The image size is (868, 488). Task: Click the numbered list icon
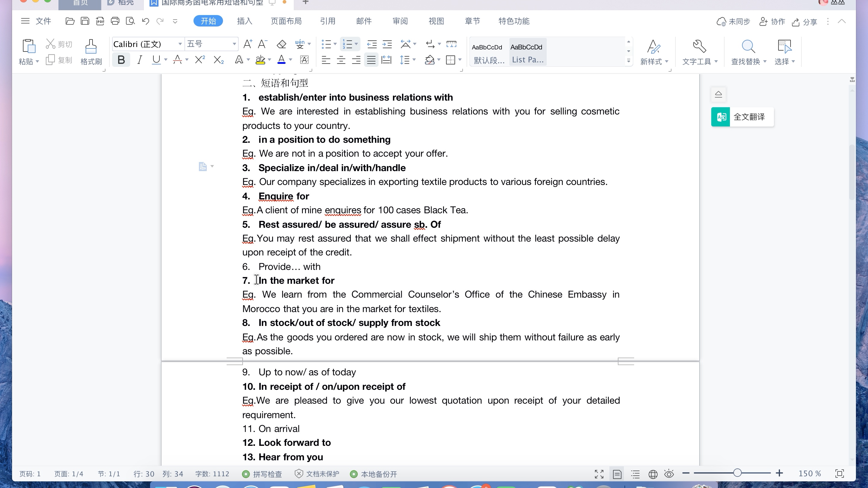coord(349,44)
